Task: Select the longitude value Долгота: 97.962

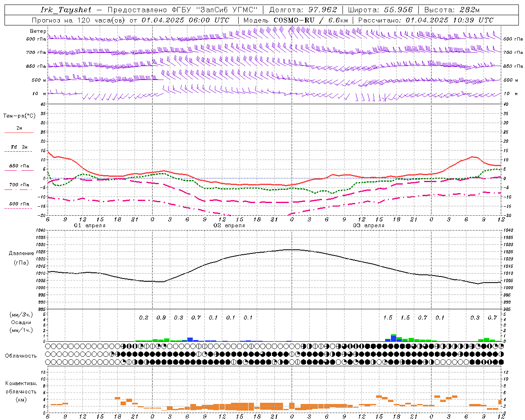Action: 303,10
